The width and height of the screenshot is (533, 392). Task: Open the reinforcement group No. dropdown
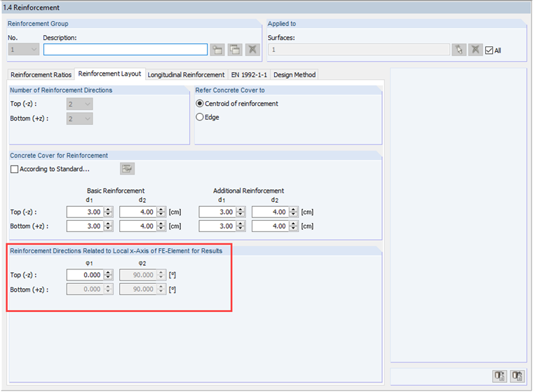(x=23, y=50)
